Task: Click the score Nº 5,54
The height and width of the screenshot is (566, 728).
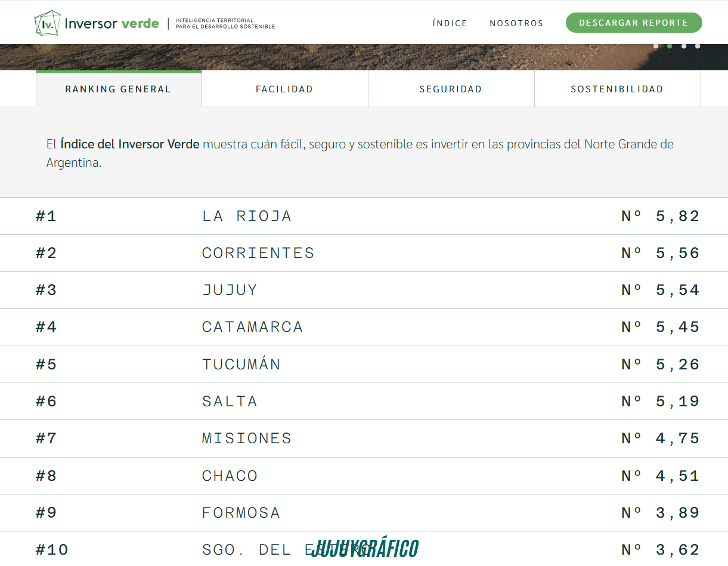Action: [x=661, y=290]
